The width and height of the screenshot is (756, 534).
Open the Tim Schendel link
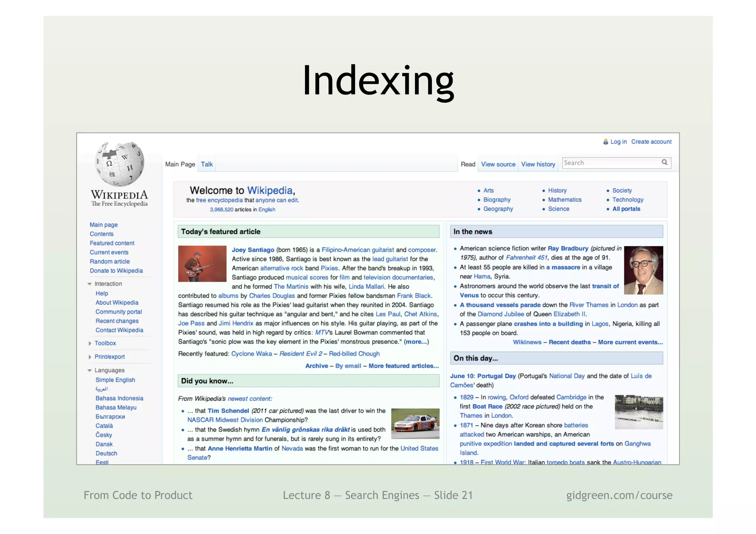pyautogui.click(x=228, y=411)
